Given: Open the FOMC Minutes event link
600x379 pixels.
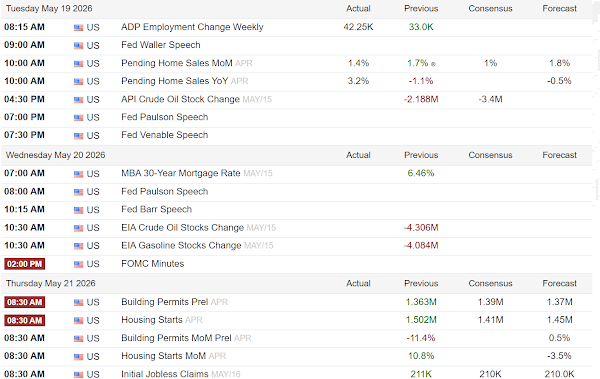Looking at the screenshot, I should click(152, 264).
